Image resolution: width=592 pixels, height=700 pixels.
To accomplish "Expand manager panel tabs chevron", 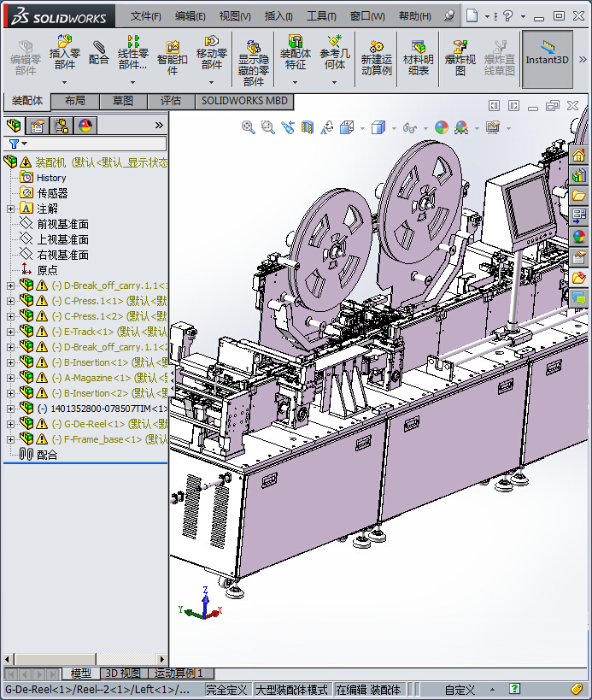I will 159,125.
